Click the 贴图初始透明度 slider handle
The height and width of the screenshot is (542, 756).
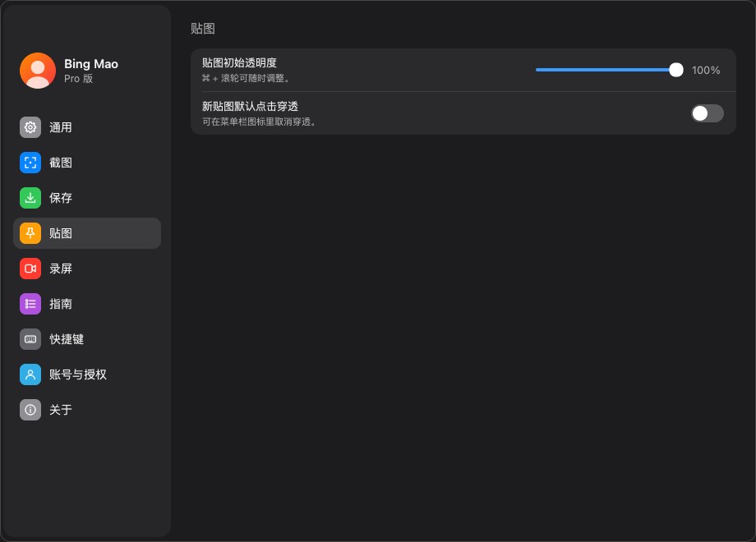[676, 70]
